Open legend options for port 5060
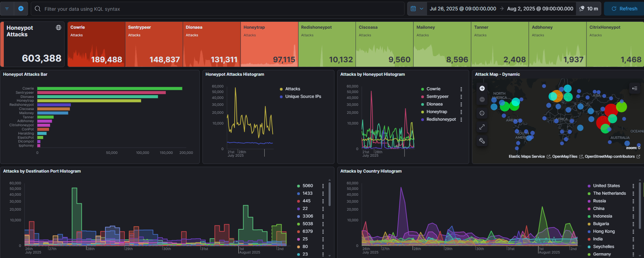 click(323, 186)
